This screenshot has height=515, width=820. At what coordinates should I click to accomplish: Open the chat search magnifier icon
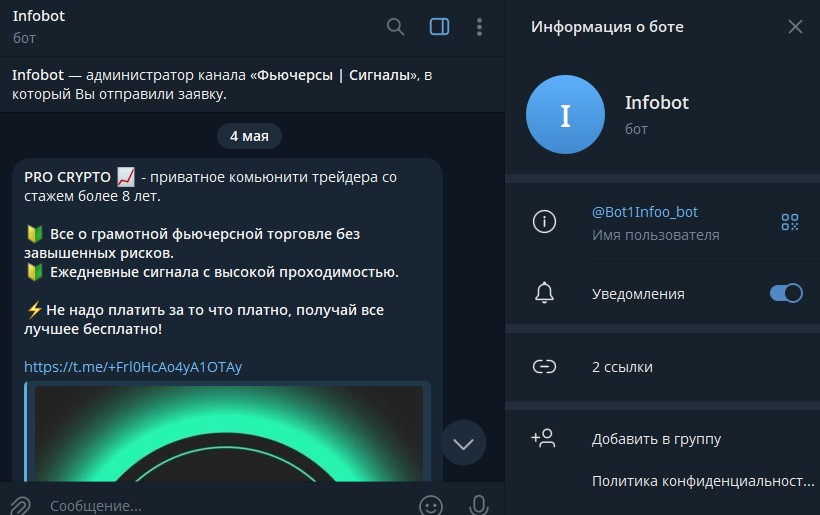pyautogui.click(x=395, y=27)
